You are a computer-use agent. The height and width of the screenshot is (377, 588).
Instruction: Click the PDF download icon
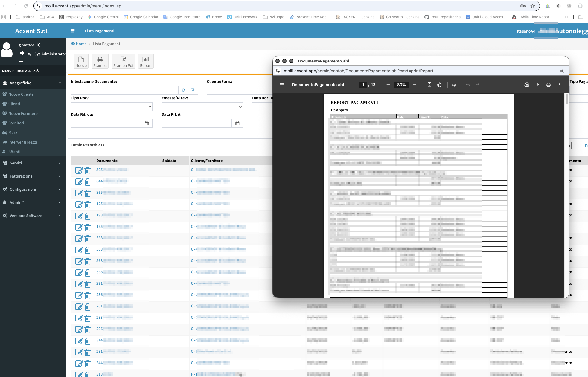pos(537,85)
